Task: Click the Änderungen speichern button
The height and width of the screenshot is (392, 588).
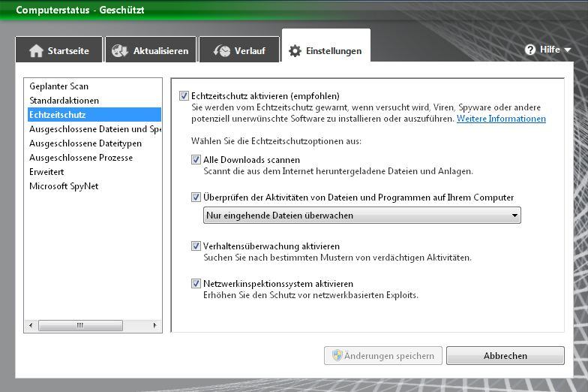Action: [382, 356]
